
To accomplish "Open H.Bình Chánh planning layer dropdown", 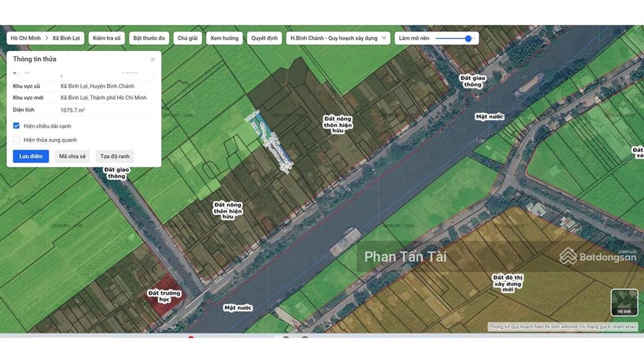I will click(338, 38).
